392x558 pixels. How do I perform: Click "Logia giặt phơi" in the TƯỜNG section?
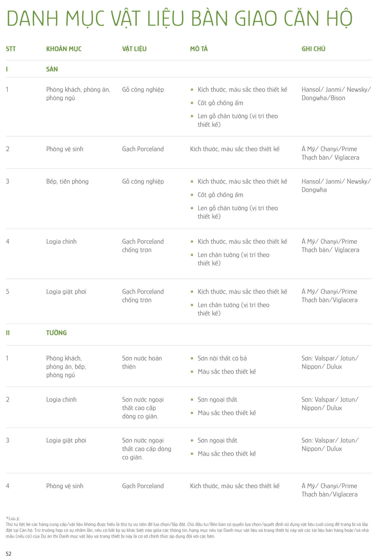pos(66,440)
